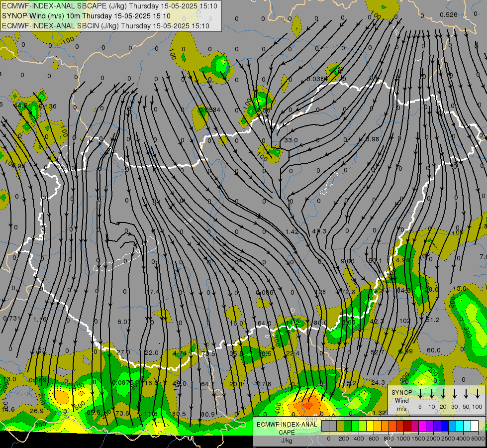This screenshot has height=448, width=487.
Task: Click the 22.0 value on the map
Action: [152, 353]
